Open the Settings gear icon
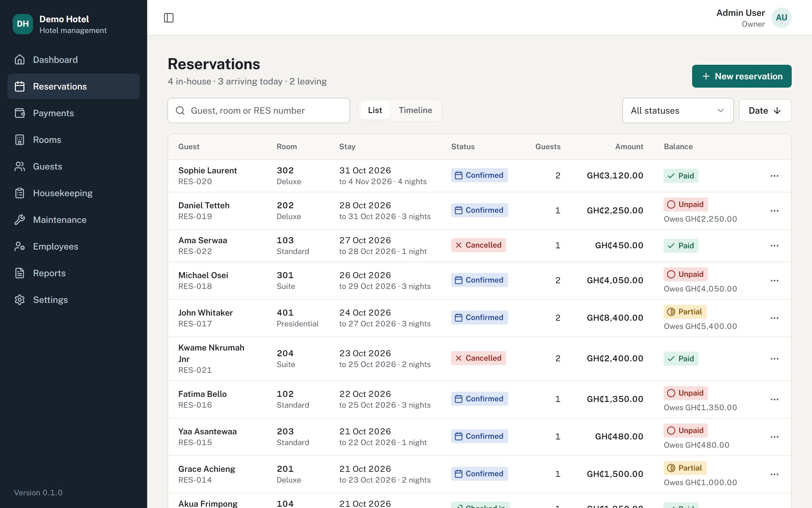Viewport: 812px width, 508px height. [x=20, y=300]
